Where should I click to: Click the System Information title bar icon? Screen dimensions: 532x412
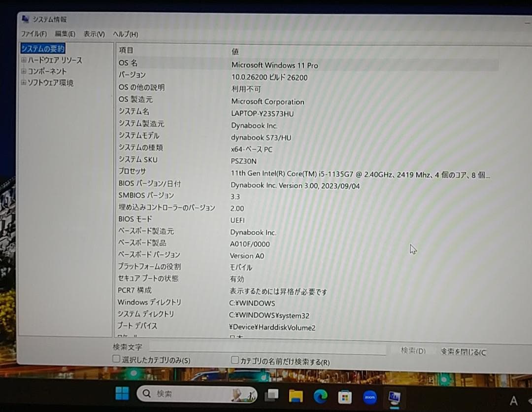[x=25, y=19]
